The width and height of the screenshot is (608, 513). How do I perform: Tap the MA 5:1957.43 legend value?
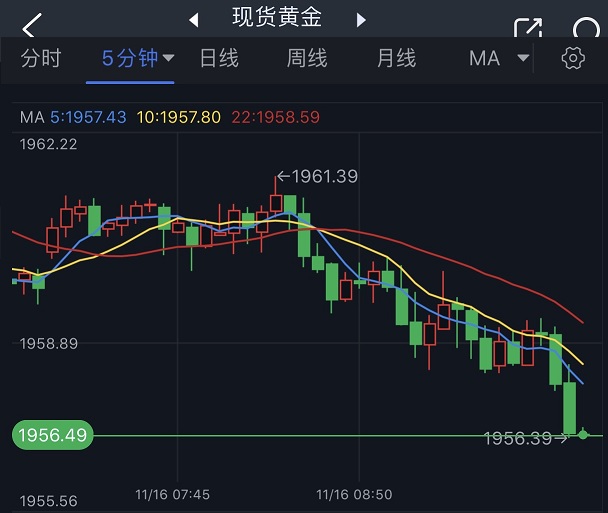click(88, 117)
